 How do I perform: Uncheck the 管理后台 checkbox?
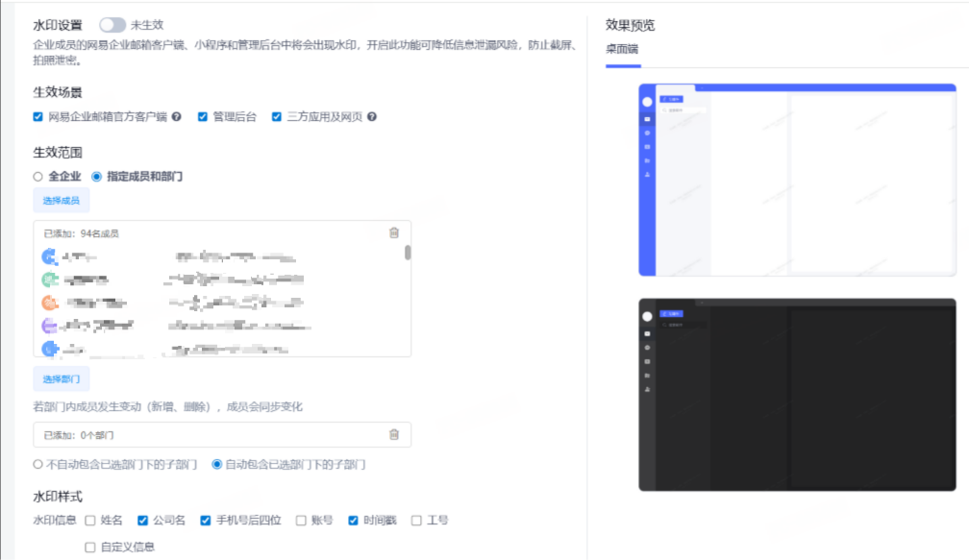click(x=203, y=116)
